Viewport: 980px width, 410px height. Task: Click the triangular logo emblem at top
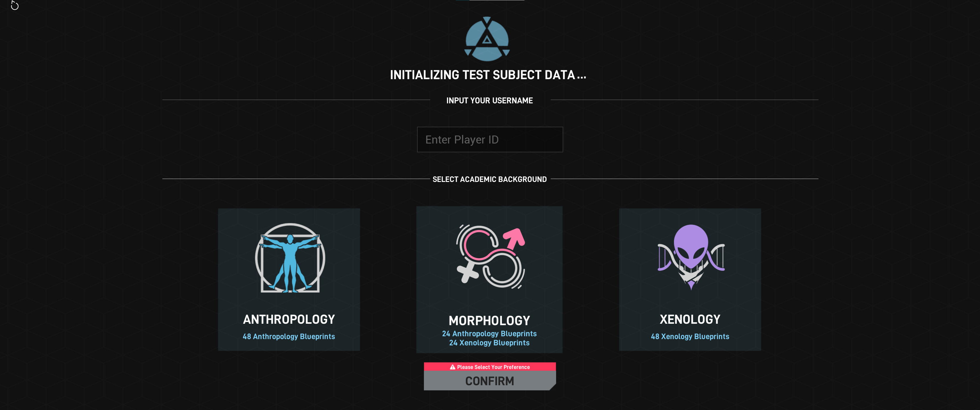[x=487, y=39]
